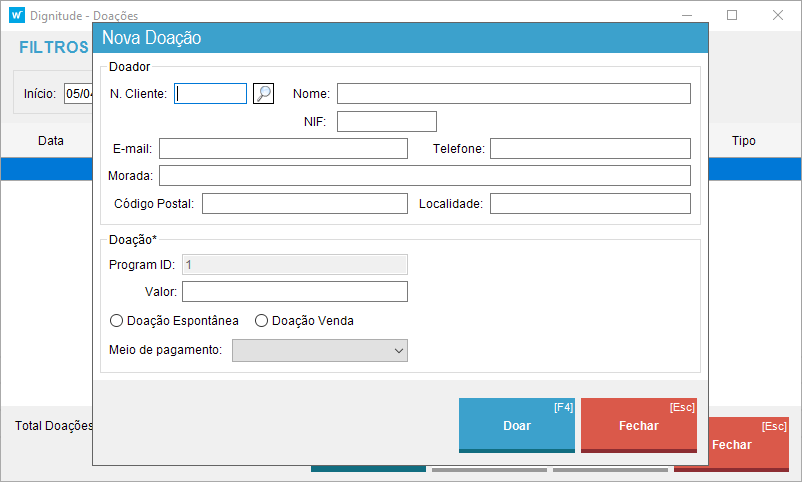The image size is (802, 482).
Task: Select the Doação Espontânea radio button
Action: click(x=117, y=321)
